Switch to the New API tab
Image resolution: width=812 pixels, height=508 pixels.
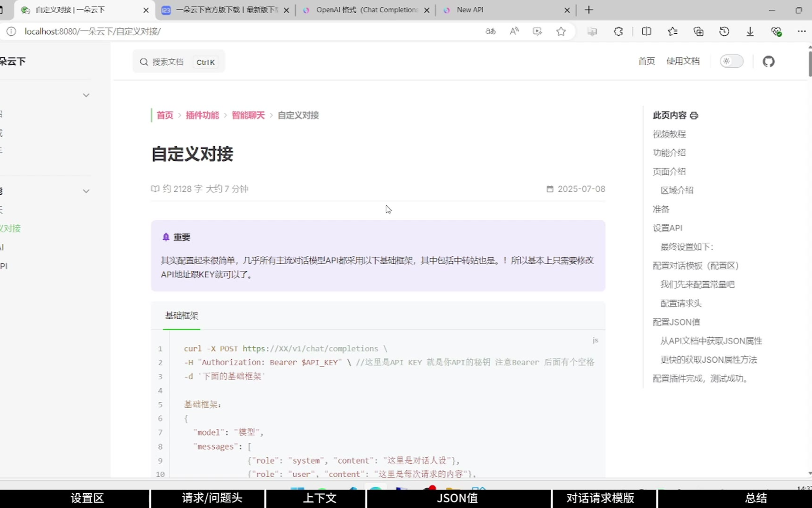(507, 10)
